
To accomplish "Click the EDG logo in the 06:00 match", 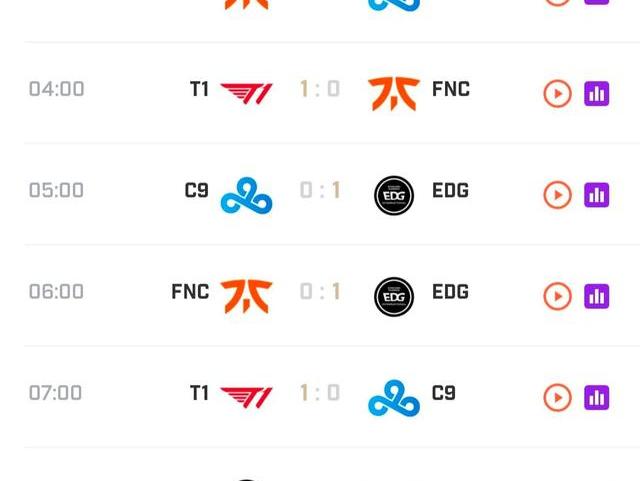I will click(393, 296).
